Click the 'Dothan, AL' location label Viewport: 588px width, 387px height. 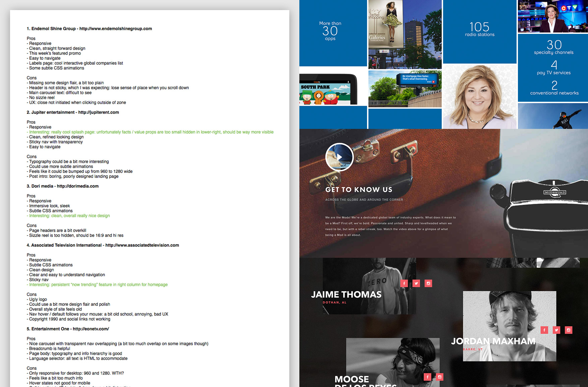pyautogui.click(x=335, y=302)
